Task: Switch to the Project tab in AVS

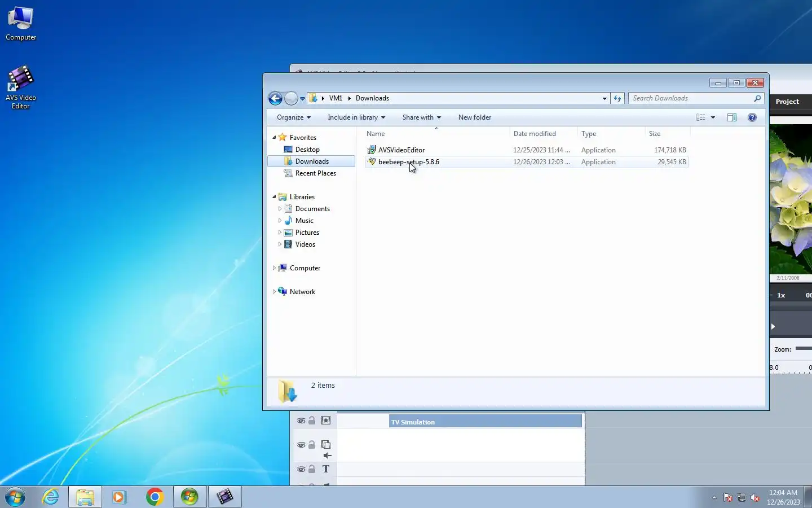Action: [787, 102]
